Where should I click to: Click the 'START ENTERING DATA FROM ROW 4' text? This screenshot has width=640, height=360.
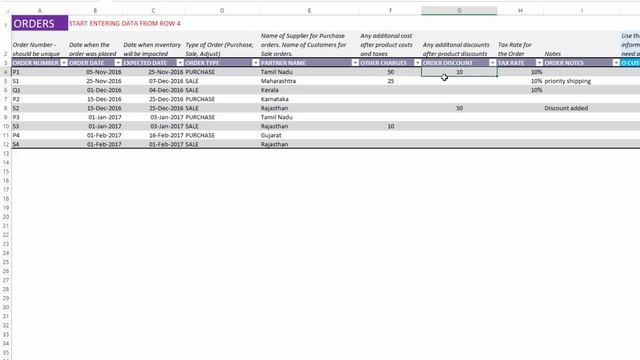click(x=124, y=24)
